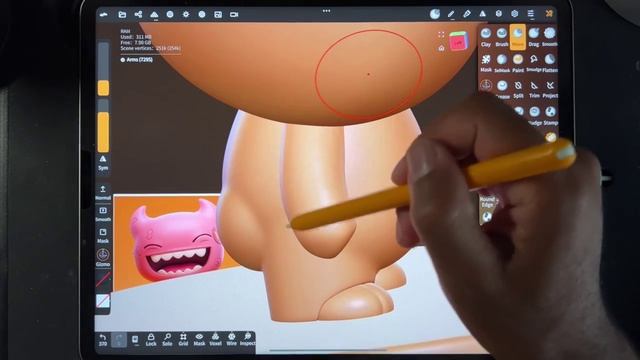Toggle the Lock button
Viewport: 640px width, 360px height.
(x=151, y=339)
